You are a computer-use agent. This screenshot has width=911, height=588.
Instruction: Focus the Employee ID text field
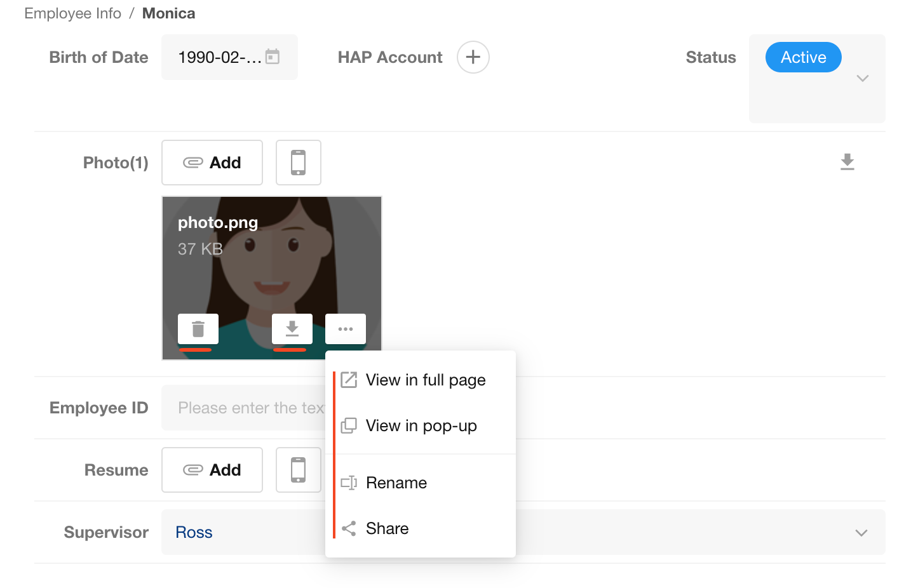(x=244, y=408)
